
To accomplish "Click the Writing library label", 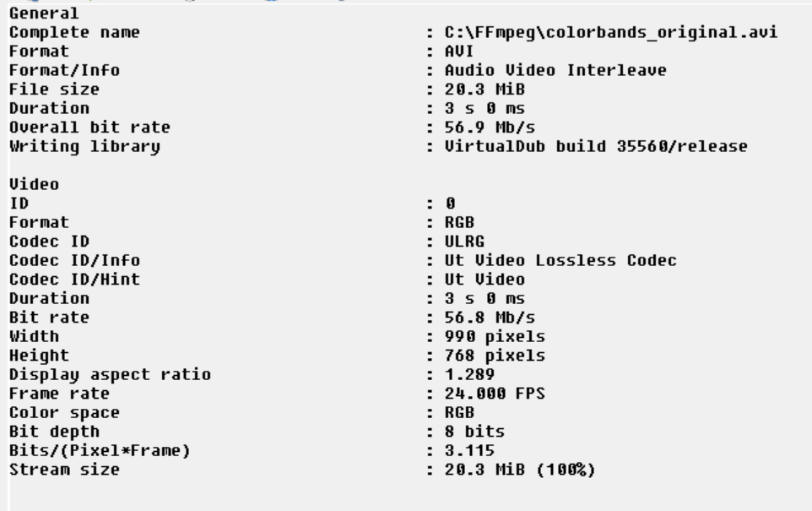I will tap(84, 146).
